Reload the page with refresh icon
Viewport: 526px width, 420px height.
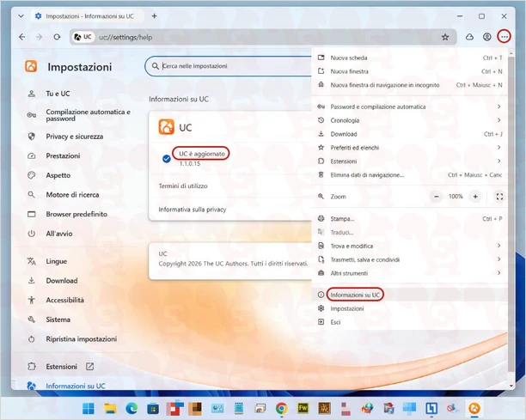coord(57,37)
